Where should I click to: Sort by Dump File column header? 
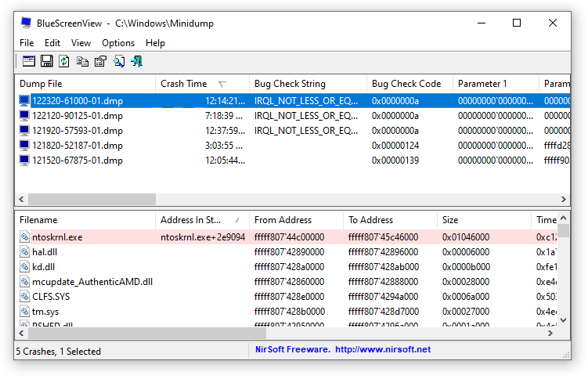[85, 84]
